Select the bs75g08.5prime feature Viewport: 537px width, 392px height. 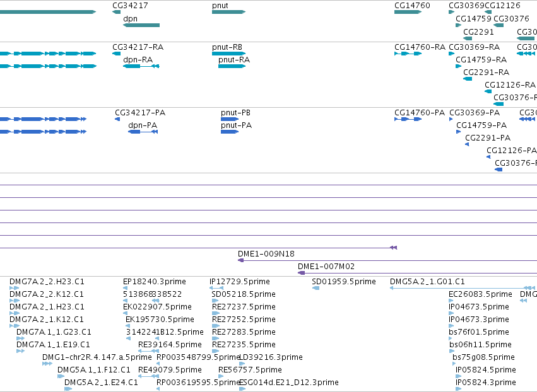[454, 364]
